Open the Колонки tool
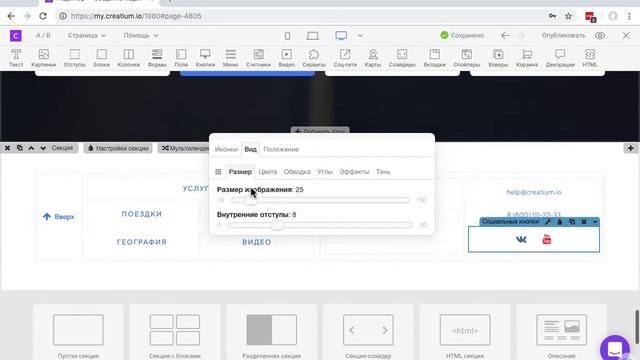The height and width of the screenshot is (360, 640). point(129,58)
